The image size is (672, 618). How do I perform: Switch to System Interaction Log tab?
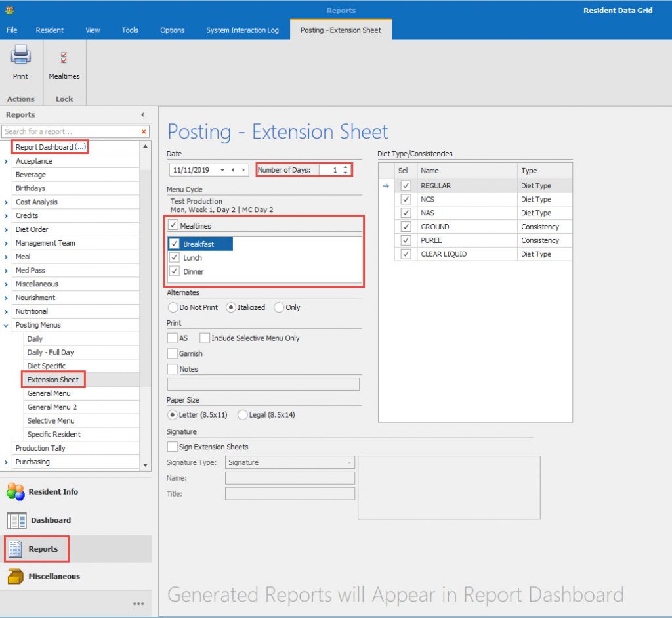(x=242, y=30)
